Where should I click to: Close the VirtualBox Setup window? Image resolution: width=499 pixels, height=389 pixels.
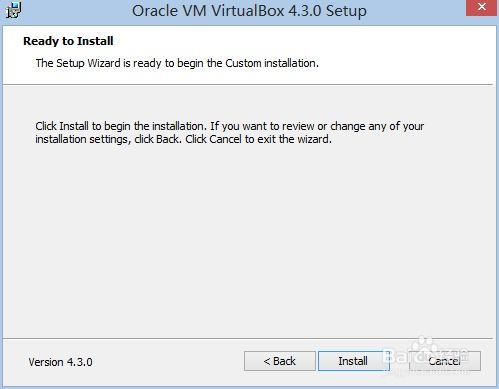pyautogui.click(x=481, y=7)
